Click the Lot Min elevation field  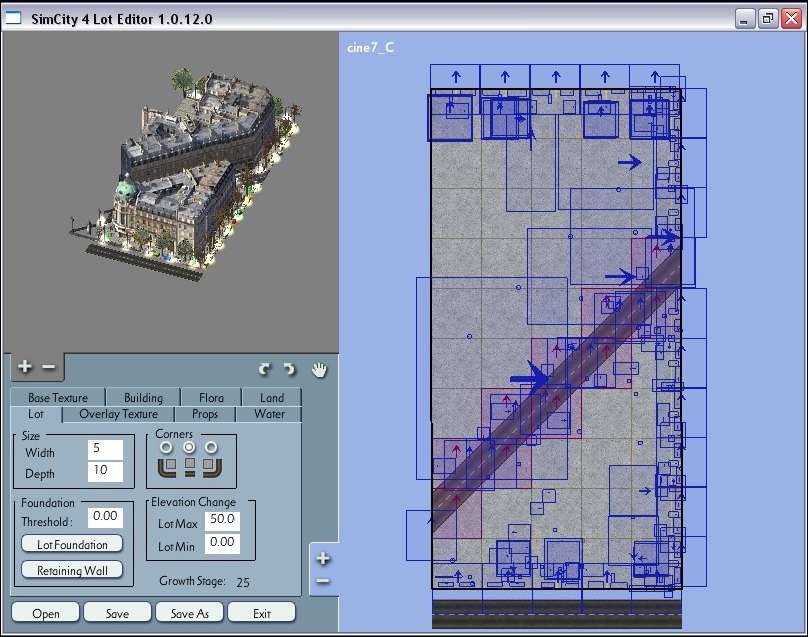[x=222, y=543]
